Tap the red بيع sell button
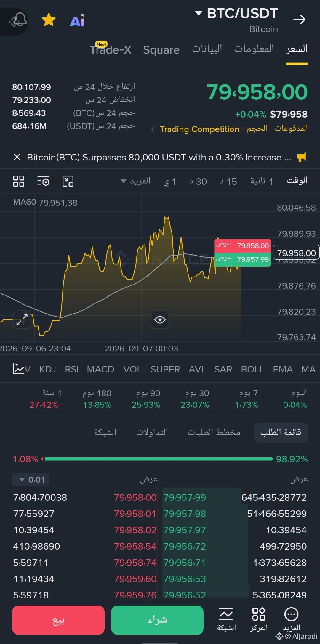This screenshot has width=320, height=644. coord(58,620)
